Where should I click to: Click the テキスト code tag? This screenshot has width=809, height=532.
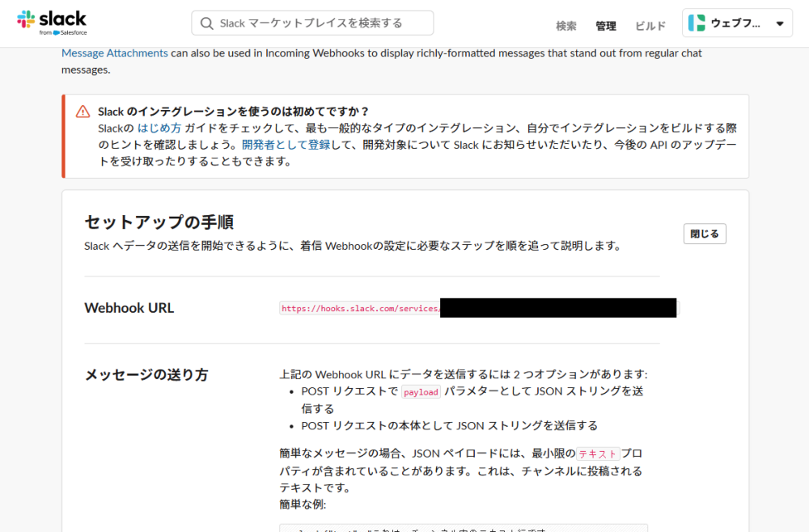(598, 454)
